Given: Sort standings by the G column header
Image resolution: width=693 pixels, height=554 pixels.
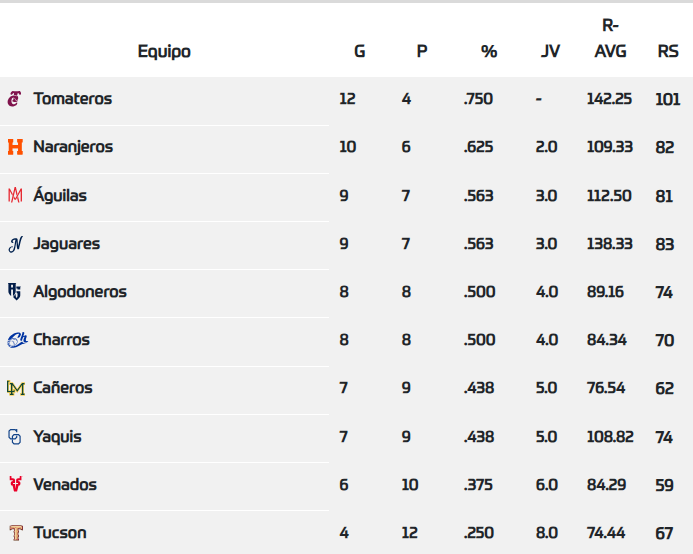Looking at the screenshot, I should click(360, 51).
